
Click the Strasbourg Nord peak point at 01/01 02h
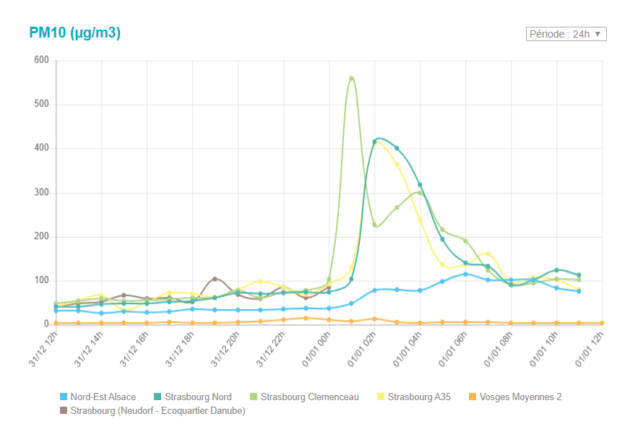[375, 141]
